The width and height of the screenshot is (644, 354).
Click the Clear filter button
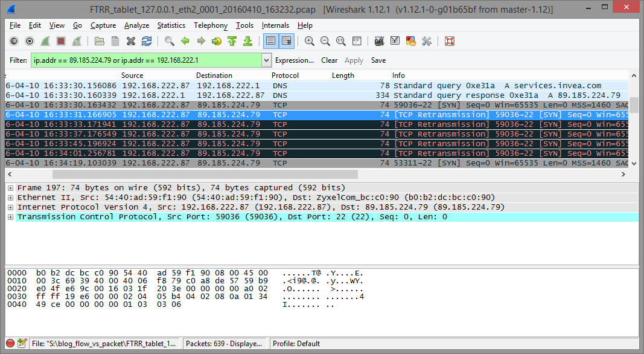pyautogui.click(x=329, y=60)
